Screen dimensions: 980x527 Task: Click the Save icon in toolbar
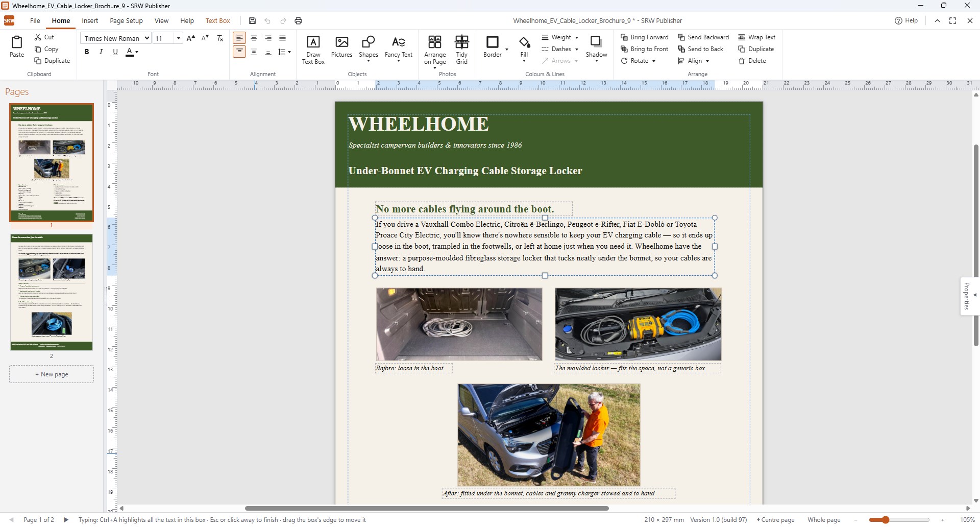pos(252,21)
